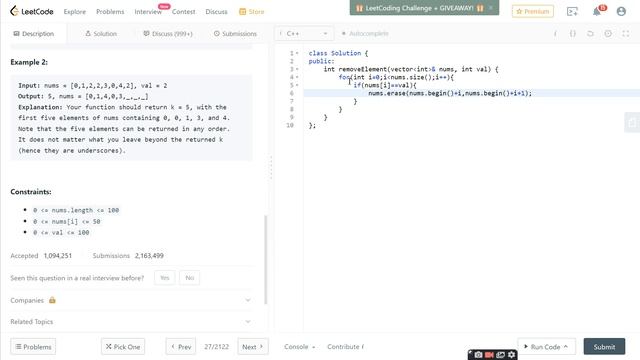Click the panel divider drag handle
Viewport: 640px width, 360px height.
point(271,167)
